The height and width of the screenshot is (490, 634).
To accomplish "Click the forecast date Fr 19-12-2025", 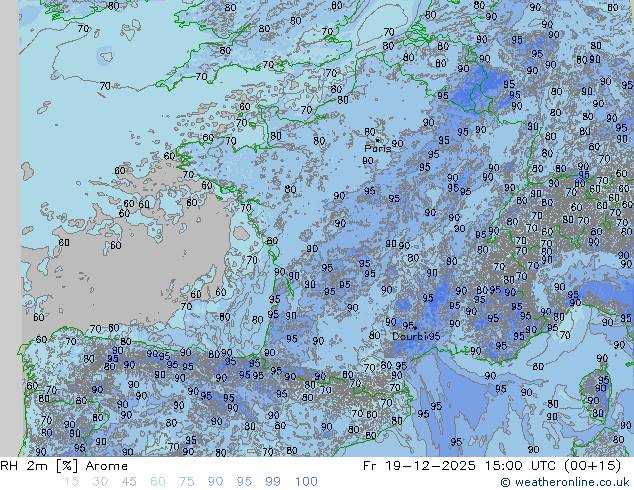I will [x=419, y=466].
